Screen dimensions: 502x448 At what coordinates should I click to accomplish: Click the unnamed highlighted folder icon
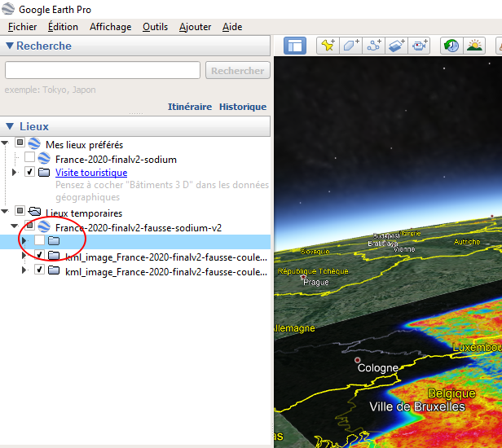coord(54,240)
